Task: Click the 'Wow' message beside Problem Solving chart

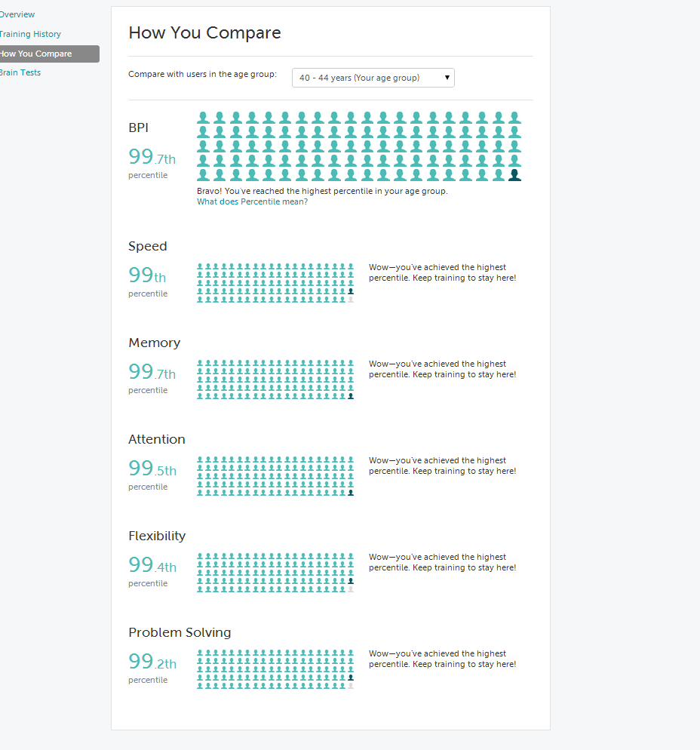Action: point(442,659)
